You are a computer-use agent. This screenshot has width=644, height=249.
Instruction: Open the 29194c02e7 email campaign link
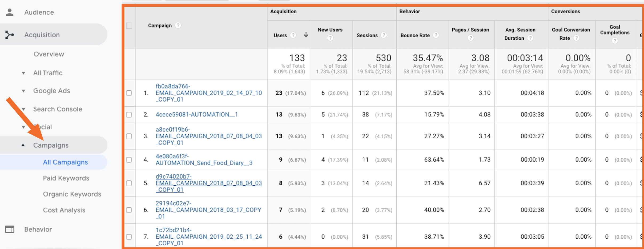(208, 210)
